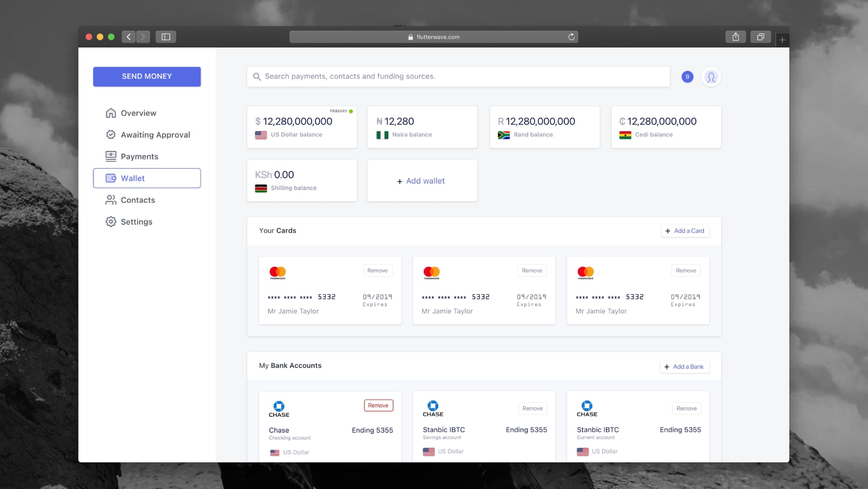Remove the first Mastercard
Screen dimensions: 868x489
point(377,271)
